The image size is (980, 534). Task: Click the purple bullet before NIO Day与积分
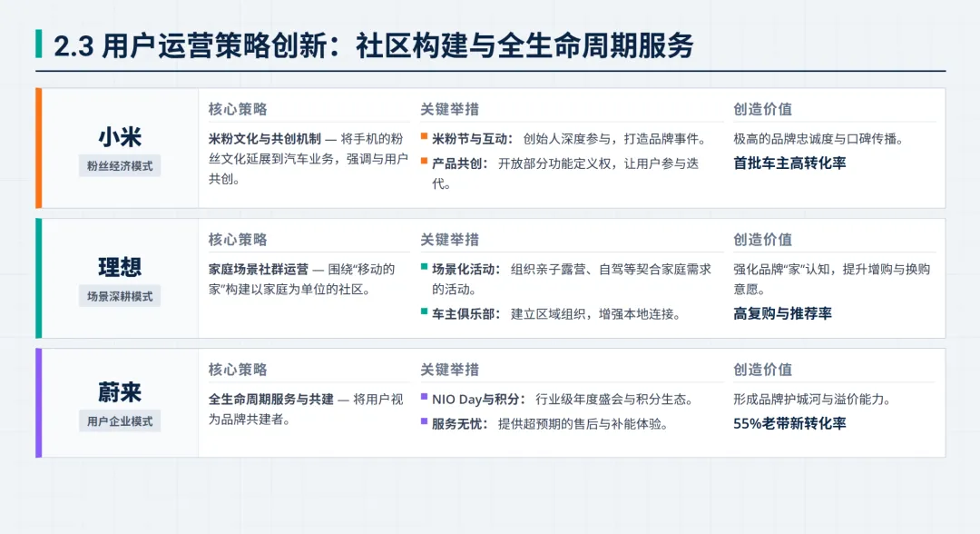[425, 397]
